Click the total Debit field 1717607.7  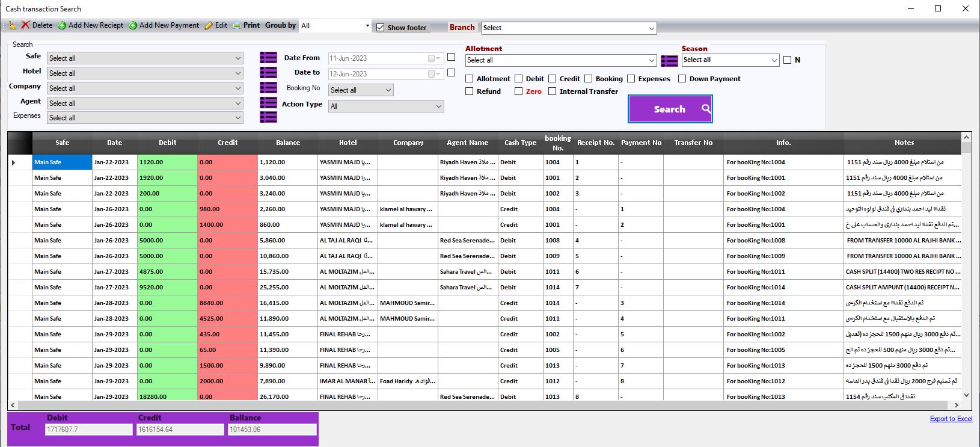point(88,430)
